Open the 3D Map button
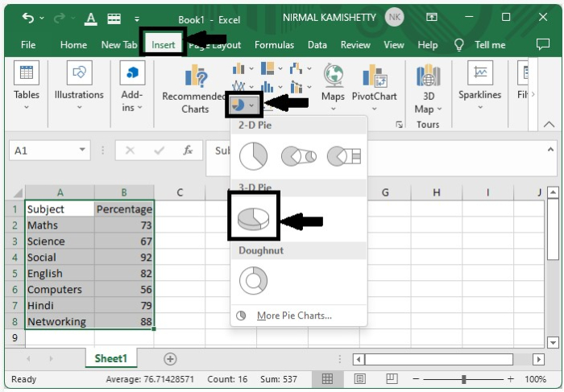 tap(428, 89)
